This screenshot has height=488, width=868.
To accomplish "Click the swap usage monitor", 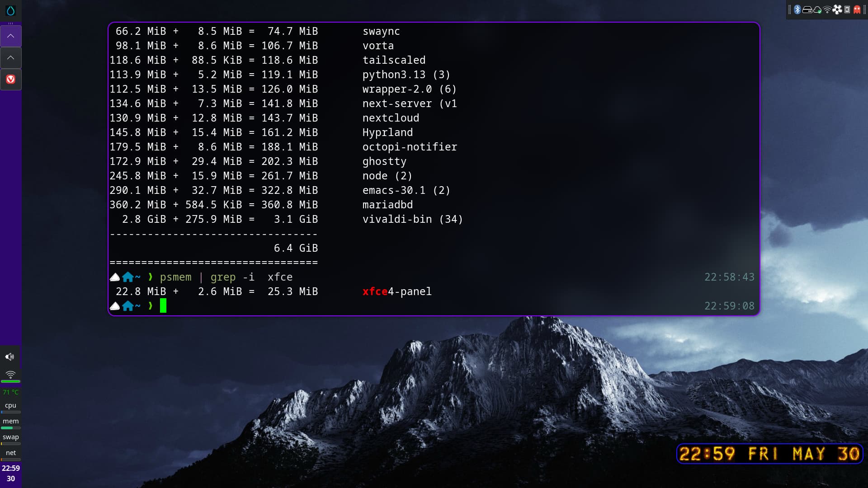I will (x=10, y=440).
